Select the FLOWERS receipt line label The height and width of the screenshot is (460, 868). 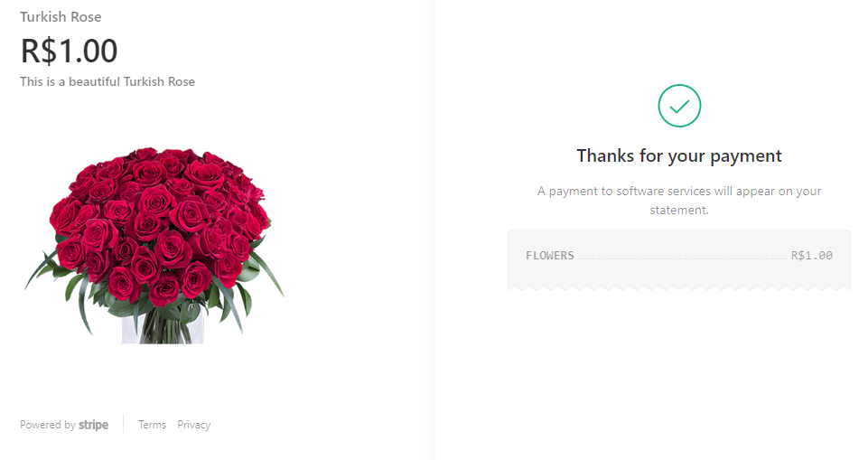click(x=549, y=256)
